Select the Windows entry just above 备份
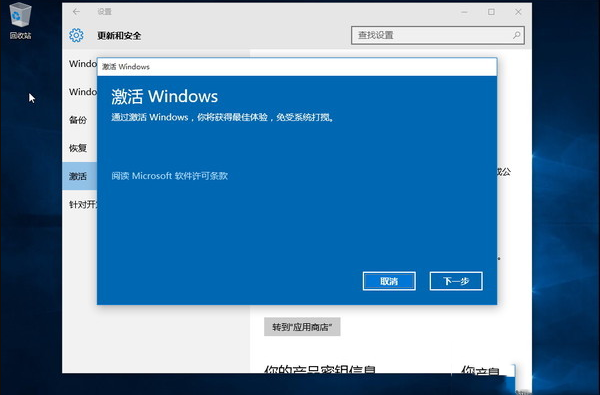Viewport: 600px width, 395px height. tap(83, 92)
